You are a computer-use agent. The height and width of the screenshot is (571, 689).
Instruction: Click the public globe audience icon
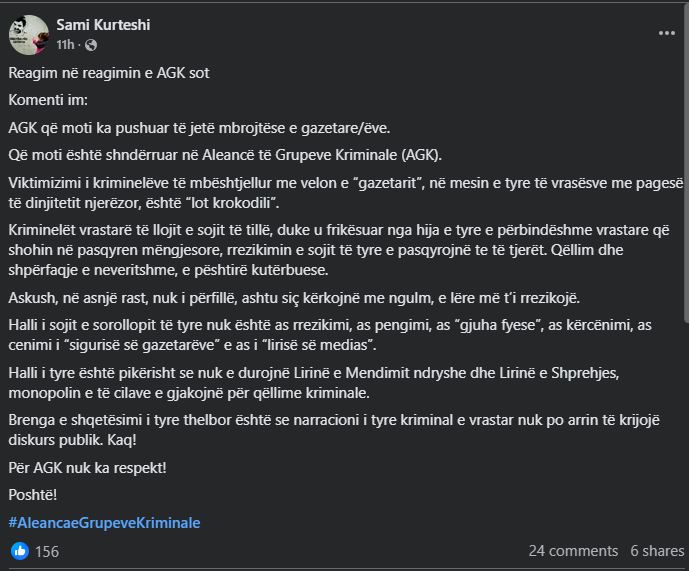pyautogui.click(x=92, y=45)
